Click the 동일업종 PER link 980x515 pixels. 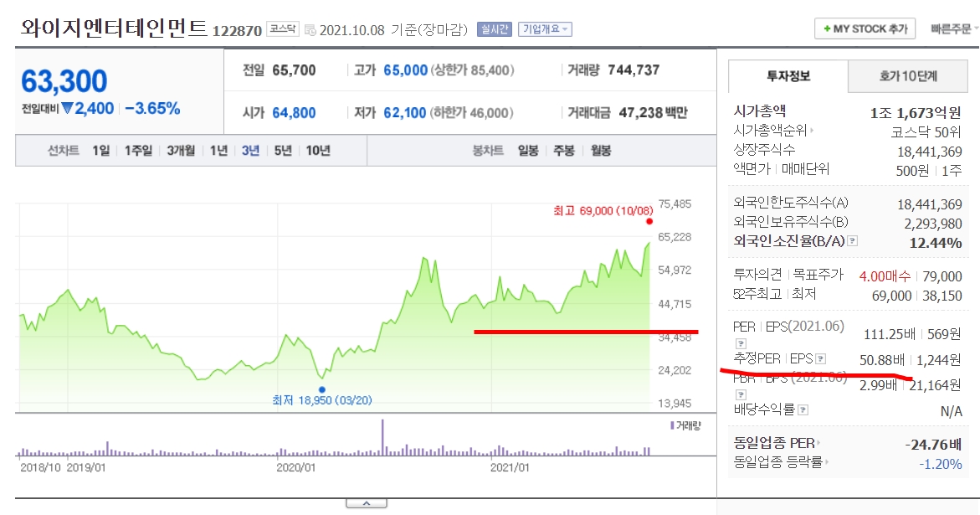[774, 443]
